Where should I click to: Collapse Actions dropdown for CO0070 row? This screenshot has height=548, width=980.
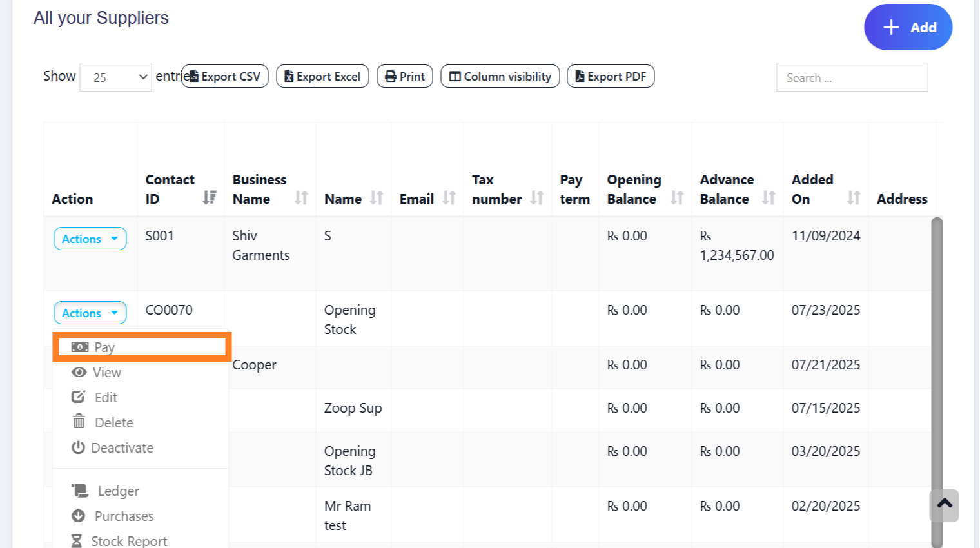[90, 313]
